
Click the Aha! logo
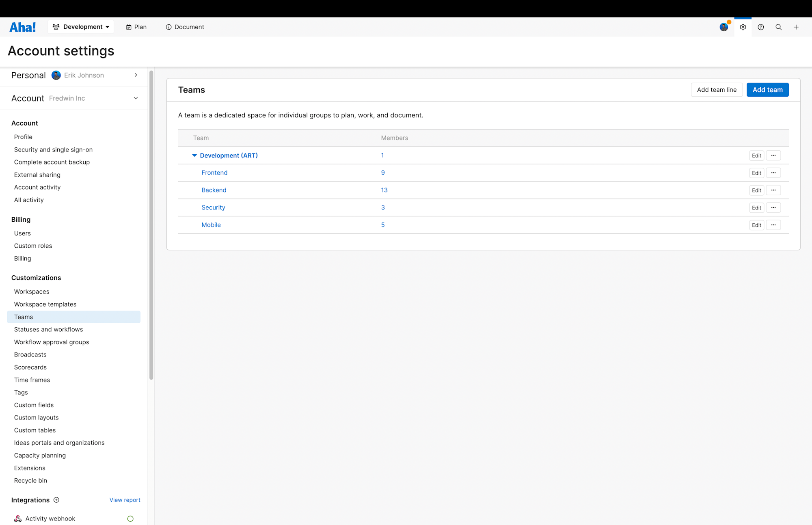[x=23, y=27]
